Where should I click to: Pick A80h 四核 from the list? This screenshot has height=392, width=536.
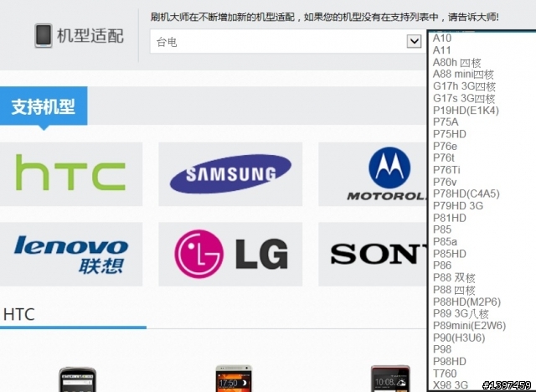456,63
